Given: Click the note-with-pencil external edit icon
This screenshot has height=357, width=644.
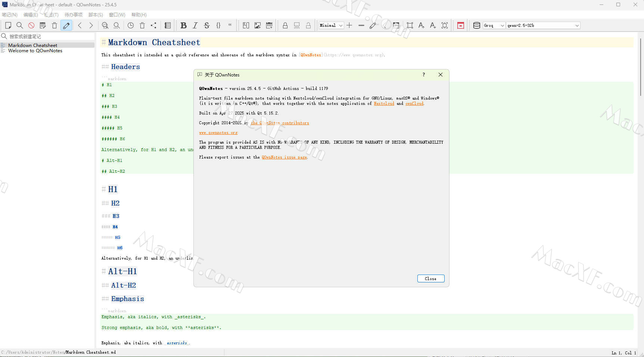Looking at the screenshot, I should (x=43, y=25).
